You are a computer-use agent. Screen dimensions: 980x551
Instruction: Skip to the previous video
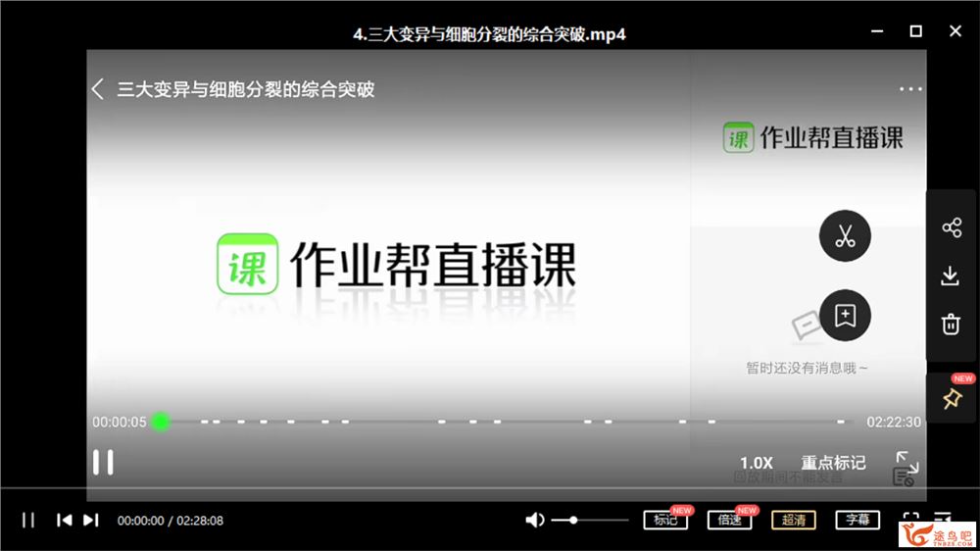click(64, 520)
